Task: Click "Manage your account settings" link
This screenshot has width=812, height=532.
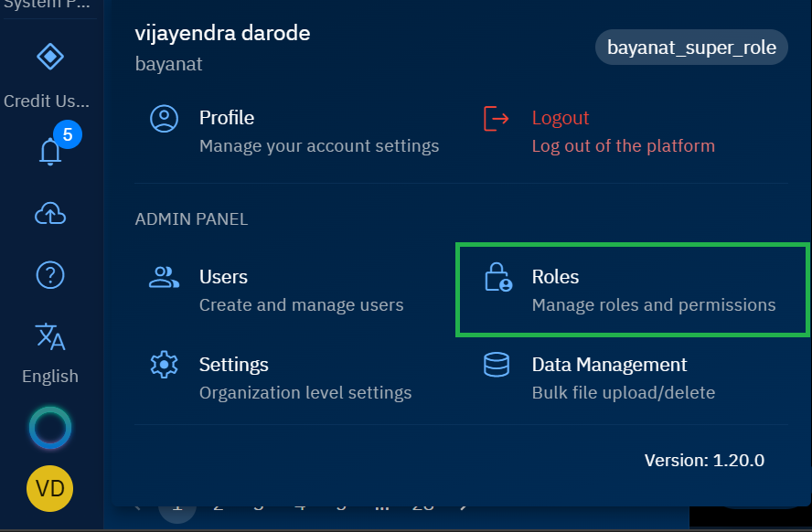Action: 318,146
